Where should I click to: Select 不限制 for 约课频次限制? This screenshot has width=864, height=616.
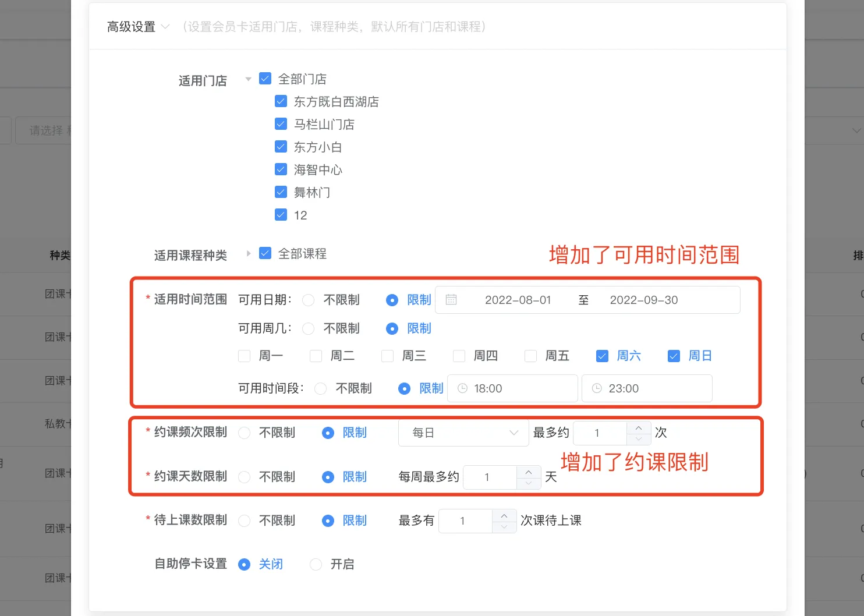pos(245,433)
